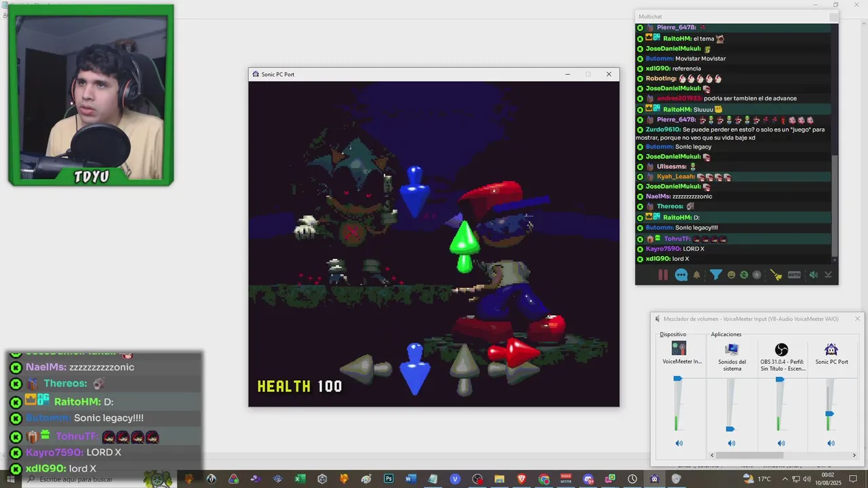868x488 pixels.
Task: Click the system tray volume speaker icon
Action: pyautogui.click(x=808, y=479)
